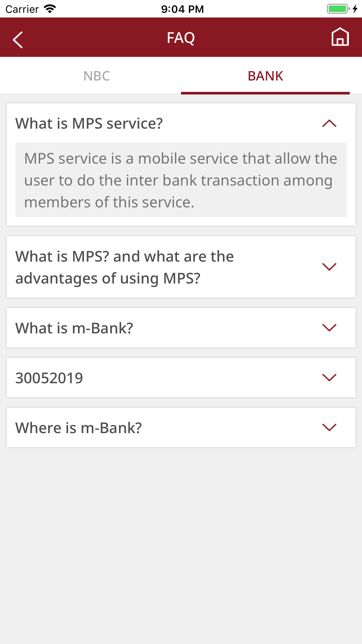This screenshot has width=362, height=644.
Task: Tap the green battery indicator
Action: coord(338,9)
